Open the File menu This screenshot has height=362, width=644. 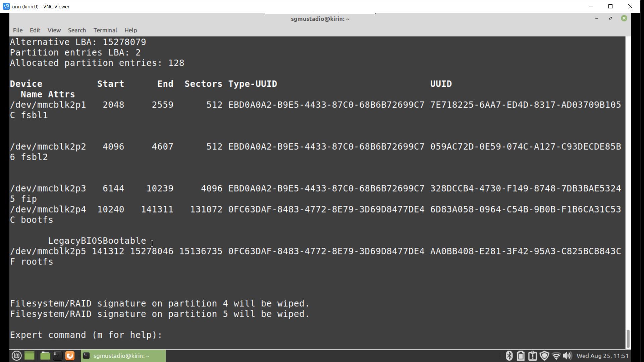[x=18, y=30]
